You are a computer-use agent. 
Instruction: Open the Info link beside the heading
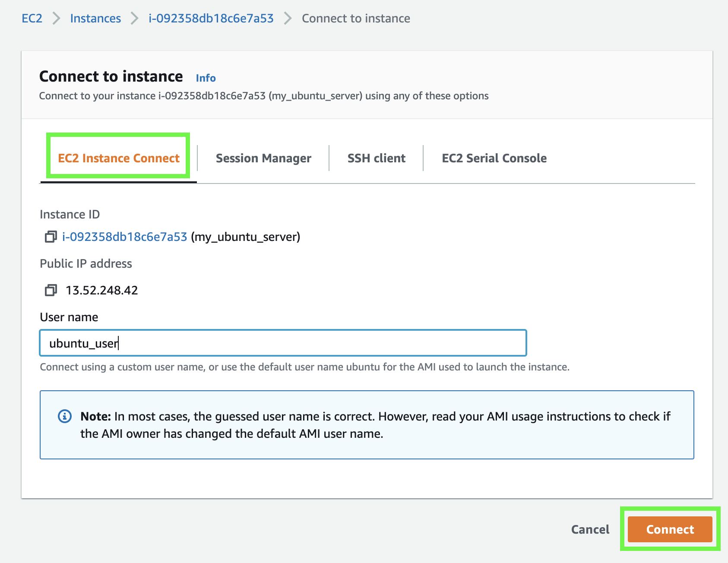click(206, 78)
